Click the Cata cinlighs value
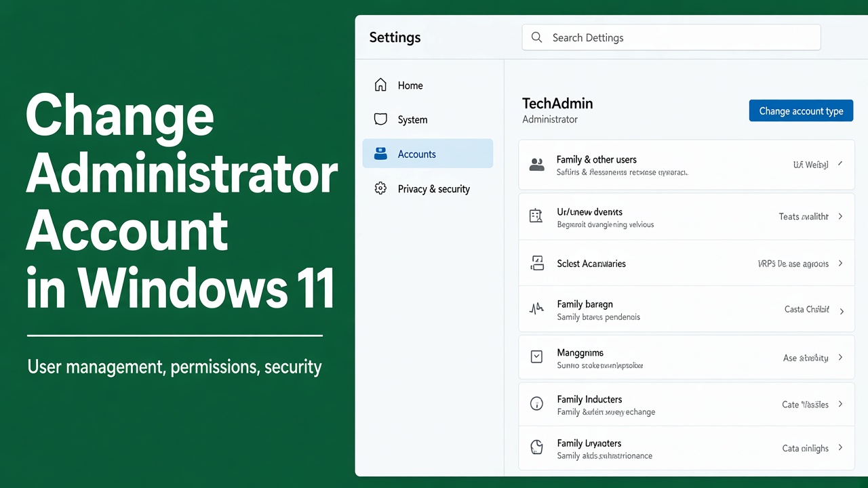This screenshot has height=488, width=868. [806, 448]
